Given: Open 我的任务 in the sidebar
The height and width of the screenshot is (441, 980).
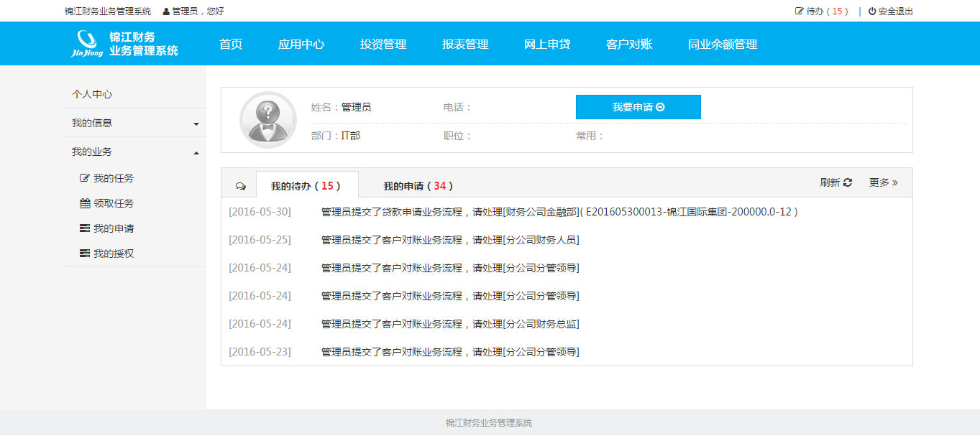Looking at the screenshot, I should (113, 178).
